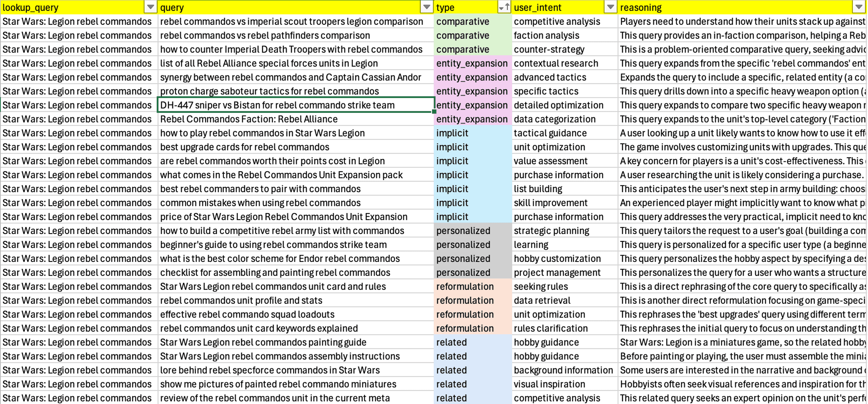Select the 'personalized' type cell in the beginner's guide row

pos(473,245)
